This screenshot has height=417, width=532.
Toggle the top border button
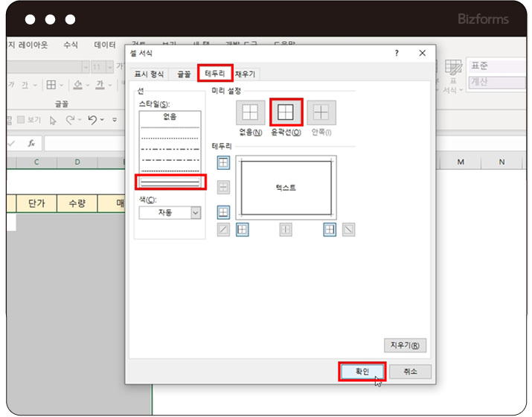223,162
